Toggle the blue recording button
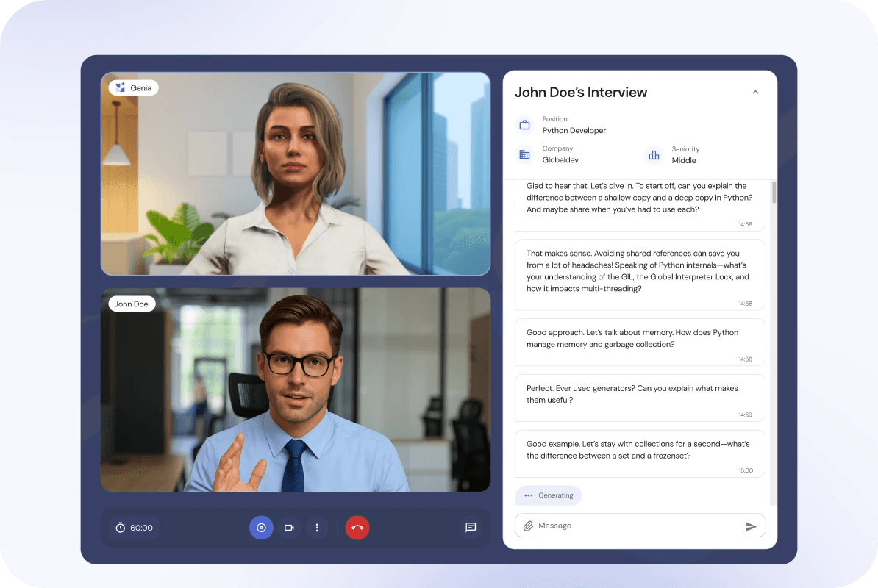This screenshot has width=878, height=588. (261, 528)
